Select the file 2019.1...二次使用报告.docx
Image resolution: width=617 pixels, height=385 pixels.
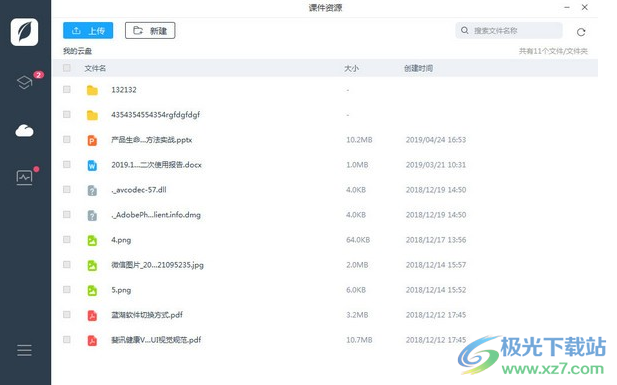[156, 165]
